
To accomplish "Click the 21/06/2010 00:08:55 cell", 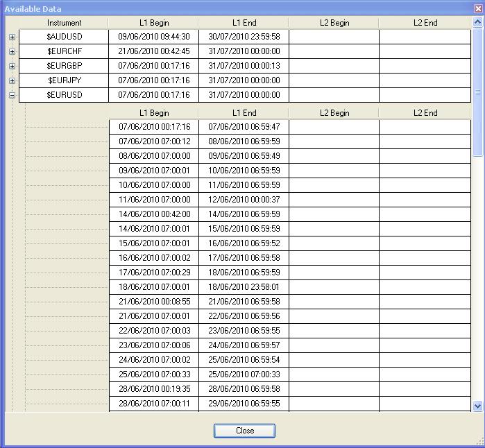I will [154, 302].
